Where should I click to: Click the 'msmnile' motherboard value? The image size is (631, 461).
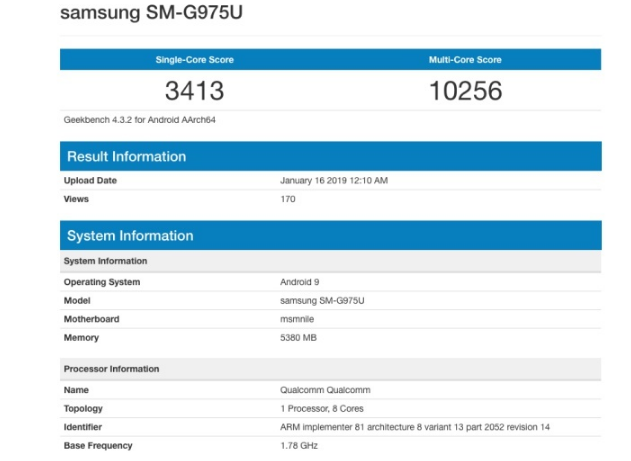point(297,319)
